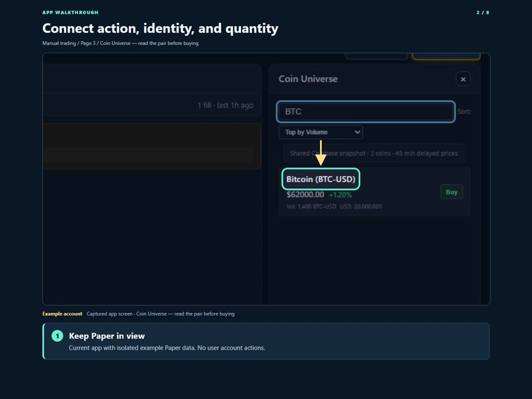This screenshot has height=399, width=532.
Task: Click the Sort label beside search
Action: click(x=464, y=111)
